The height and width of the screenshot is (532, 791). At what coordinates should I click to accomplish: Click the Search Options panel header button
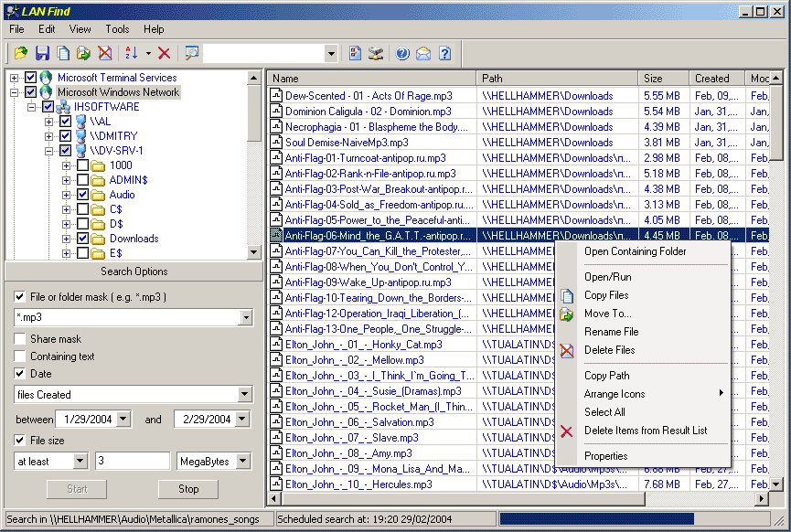(x=134, y=271)
